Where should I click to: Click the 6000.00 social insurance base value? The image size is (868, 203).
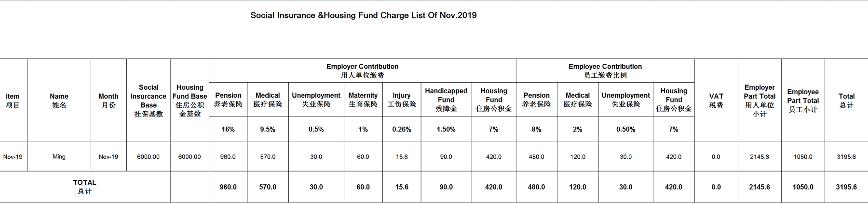click(x=149, y=157)
